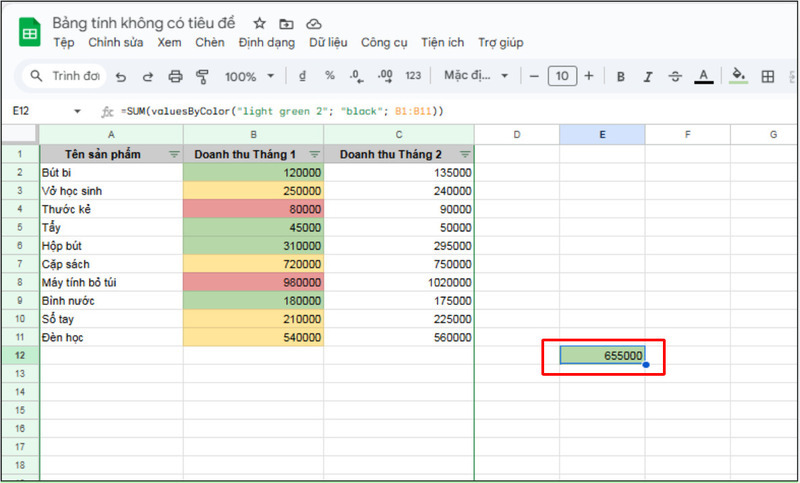
Task: Click the format as percent button
Action: point(330,76)
